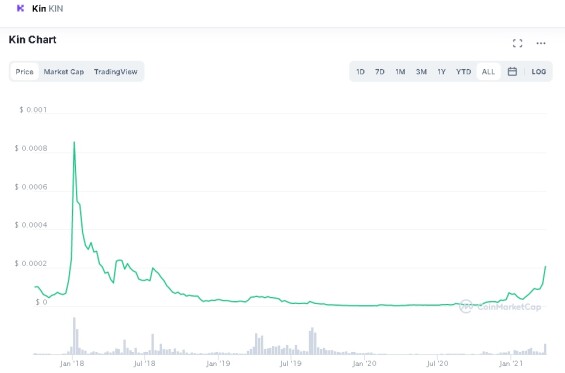Click the latest price point at chart end
The width and height of the screenshot is (565, 373).
(546, 267)
